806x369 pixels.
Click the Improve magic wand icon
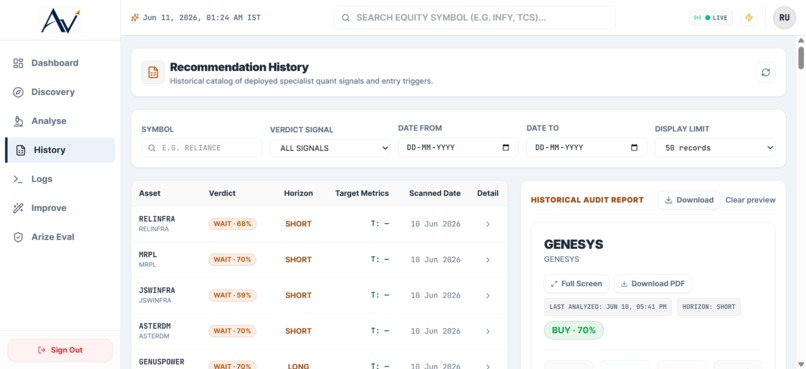(18, 208)
